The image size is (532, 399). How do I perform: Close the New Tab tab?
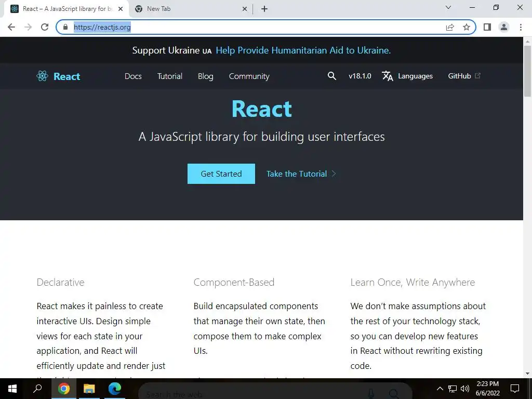(x=245, y=9)
